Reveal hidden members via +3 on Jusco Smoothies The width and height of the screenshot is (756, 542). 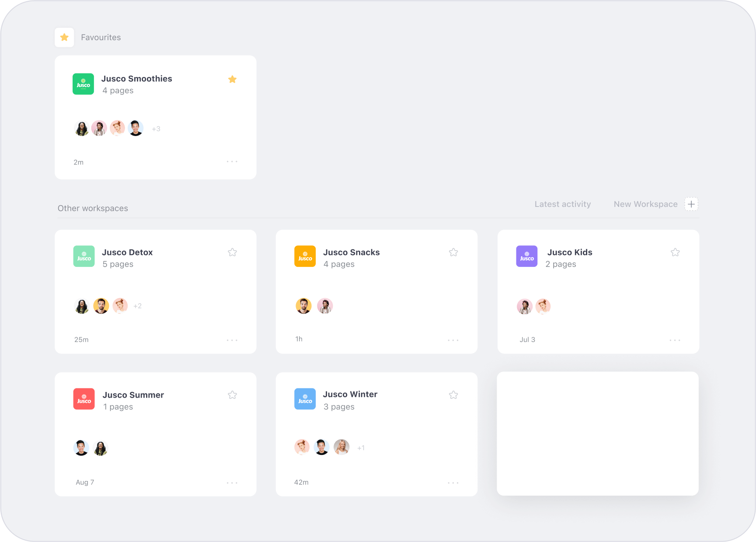click(x=156, y=128)
